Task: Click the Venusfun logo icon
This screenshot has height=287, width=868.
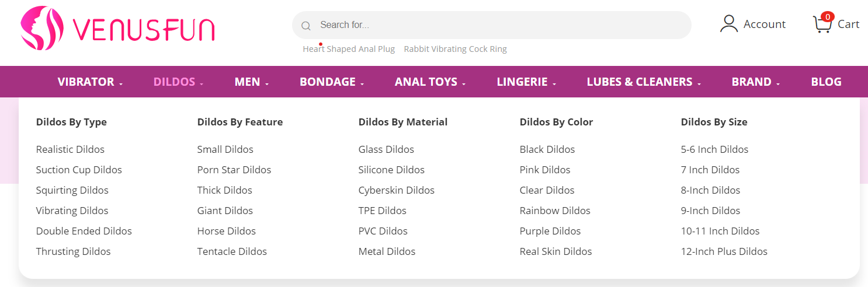Action: pyautogui.click(x=41, y=28)
